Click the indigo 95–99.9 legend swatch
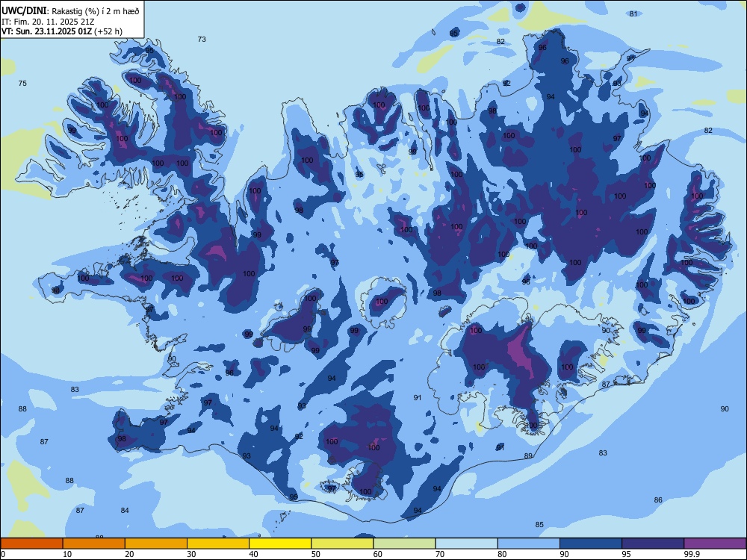The image size is (747, 560). [x=653, y=544]
